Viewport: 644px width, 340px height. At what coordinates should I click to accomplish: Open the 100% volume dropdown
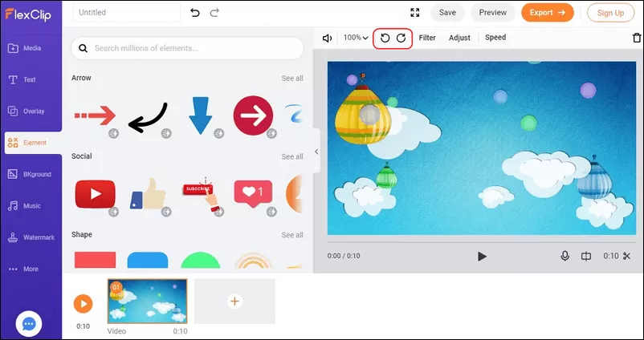coord(355,38)
